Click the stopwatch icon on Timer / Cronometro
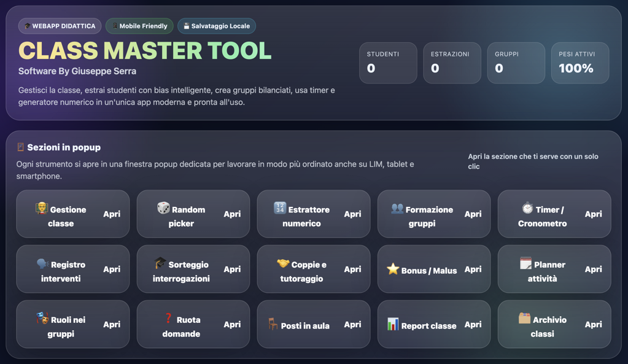 [x=527, y=208]
